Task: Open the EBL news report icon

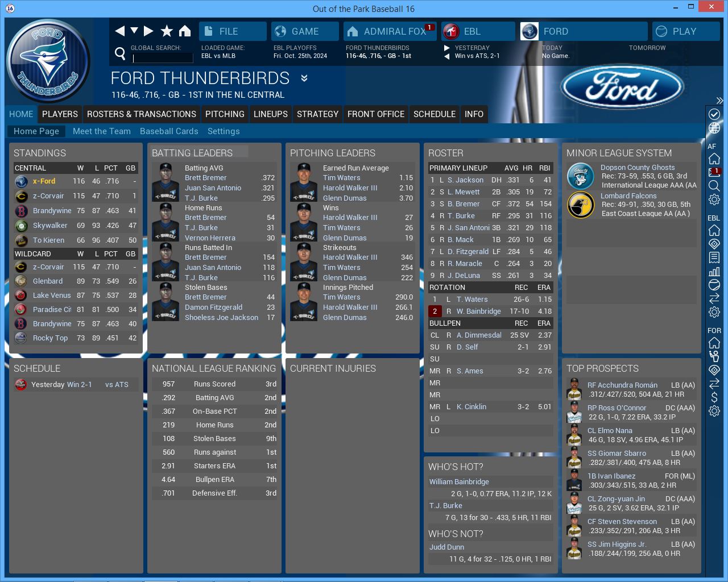Action: tap(714, 257)
